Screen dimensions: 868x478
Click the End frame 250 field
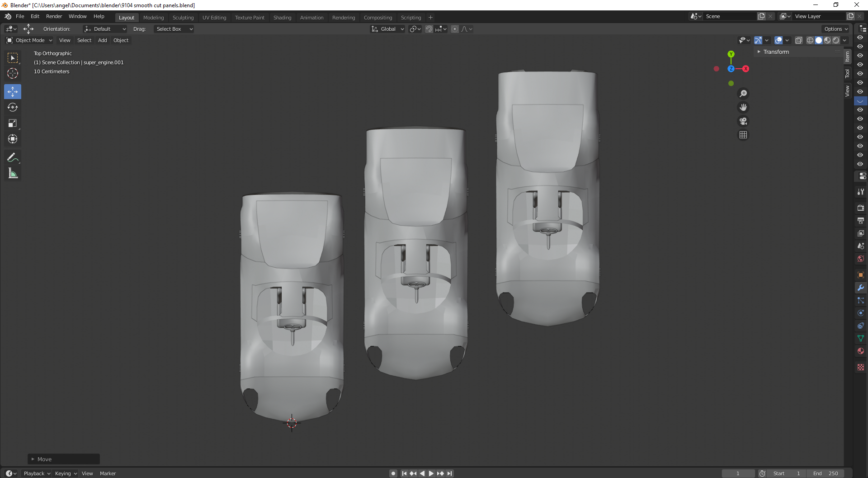[x=825, y=473]
